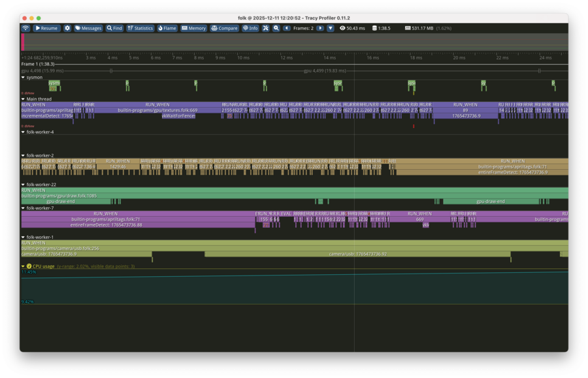Click the Find zone button
Viewport: 588px width, 378px height.
coord(114,28)
